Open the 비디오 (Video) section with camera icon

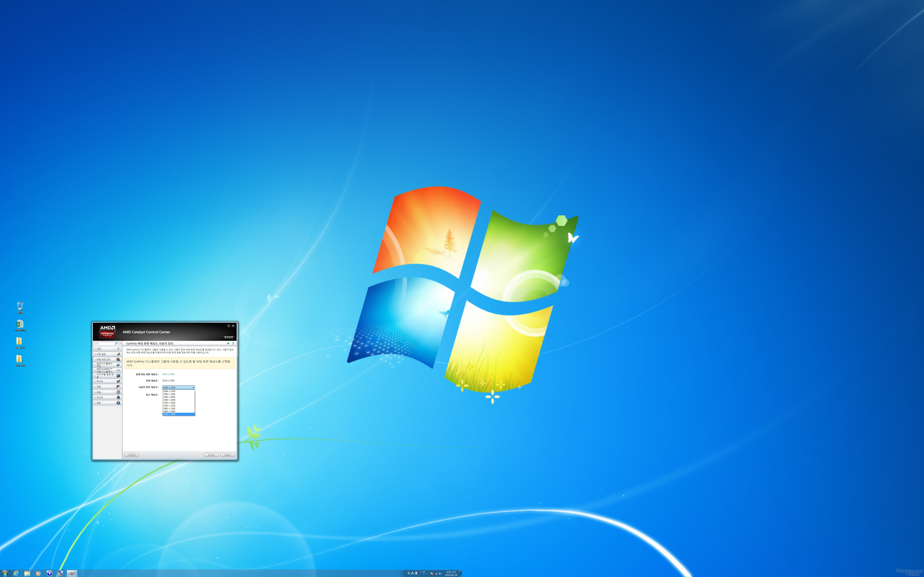click(119, 381)
